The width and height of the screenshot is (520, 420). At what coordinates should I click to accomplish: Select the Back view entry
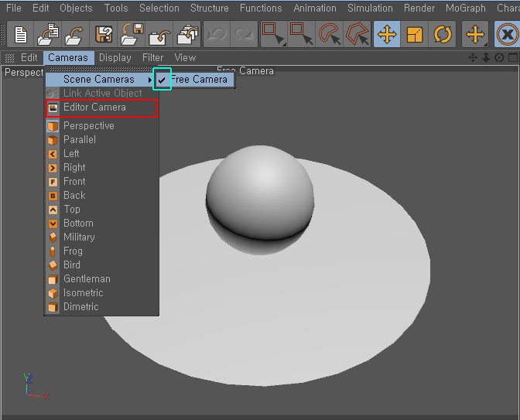point(101,196)
